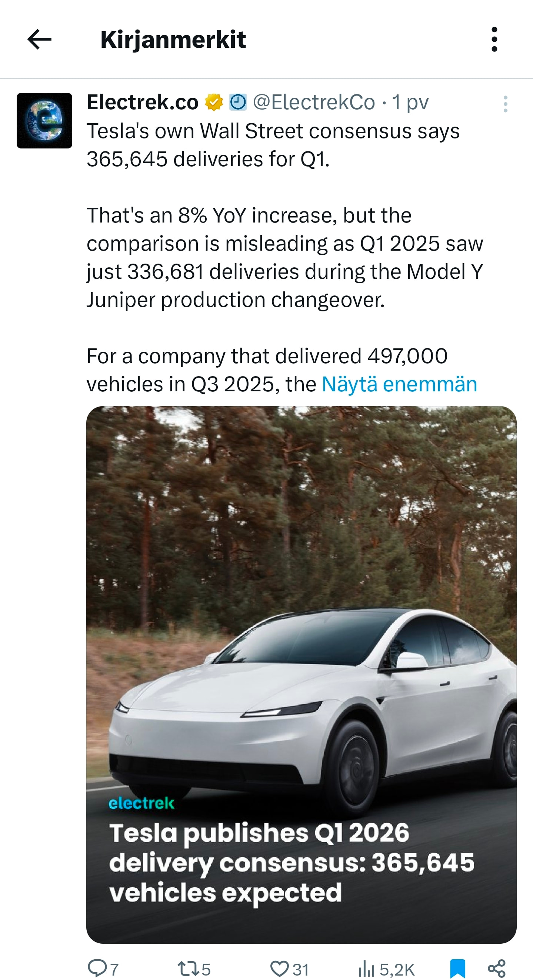The height and width of the screenshot is (980, 533).
Task: Like the post with the heart
Action: point(279,969)
